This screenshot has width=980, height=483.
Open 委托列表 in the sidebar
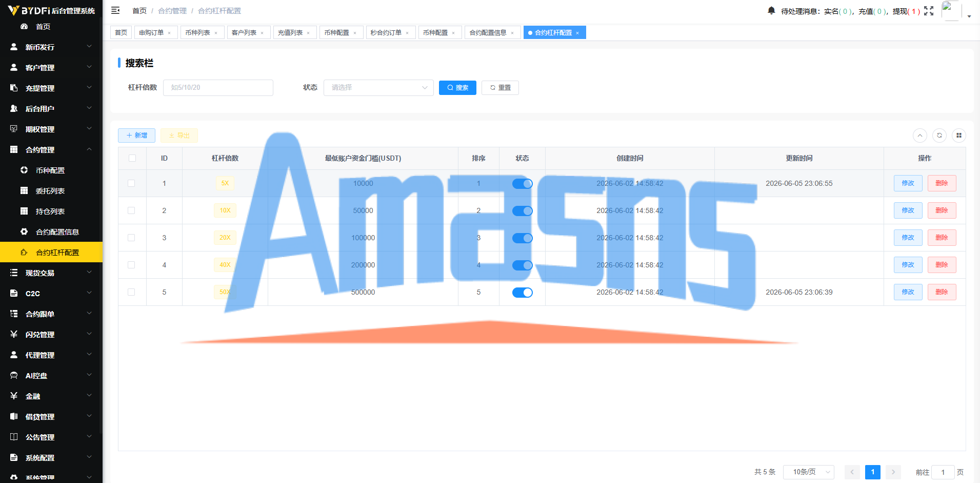[x=51, y=191]
